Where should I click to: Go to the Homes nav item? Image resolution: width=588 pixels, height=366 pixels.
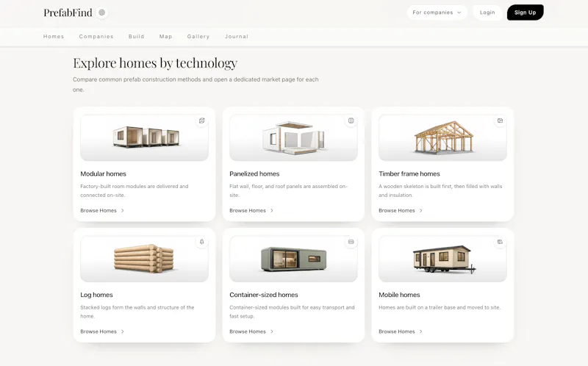click(x=54, y=36)
